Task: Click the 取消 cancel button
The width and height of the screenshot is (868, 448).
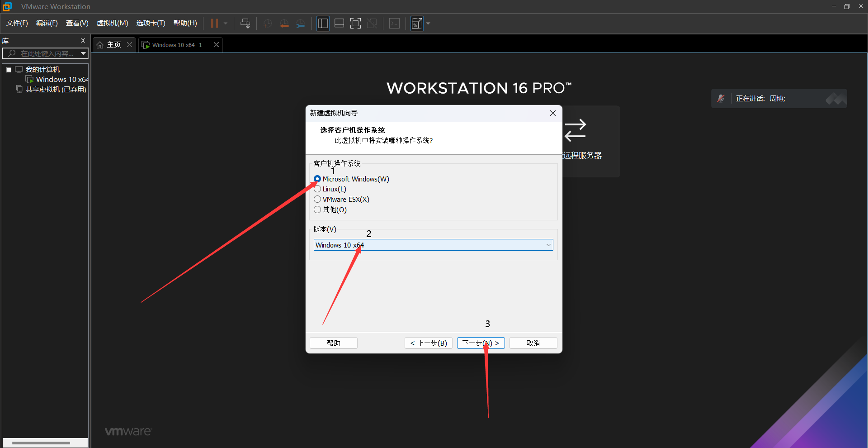Action: [533, 343]
